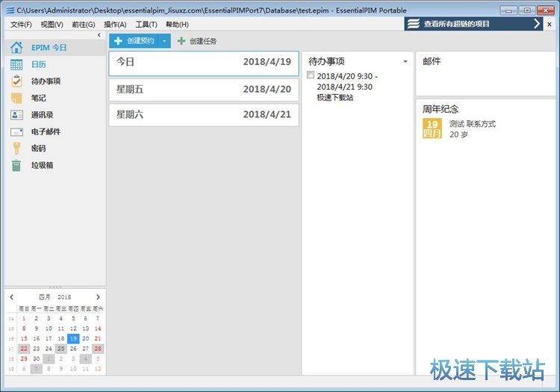Open banner arrow for 查看所有超链的项目

[x=536, y=24]
